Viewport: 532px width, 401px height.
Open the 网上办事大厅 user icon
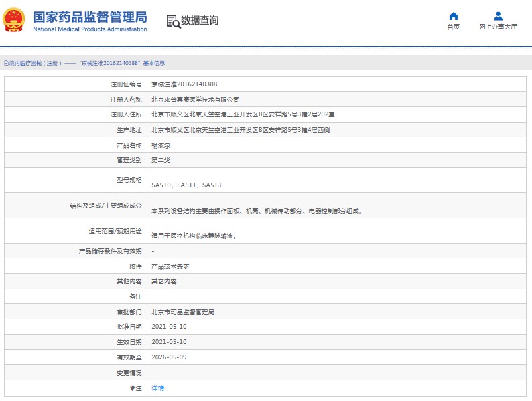coord(498,16)
